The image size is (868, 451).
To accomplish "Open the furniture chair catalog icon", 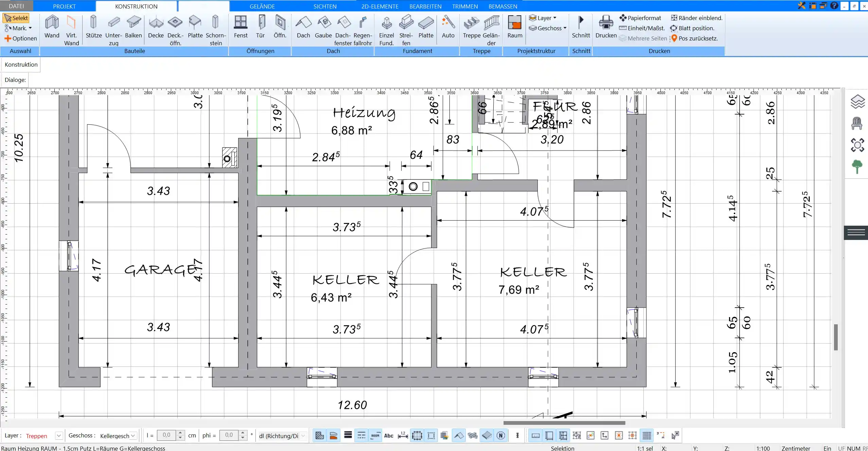I will [857, 123].
